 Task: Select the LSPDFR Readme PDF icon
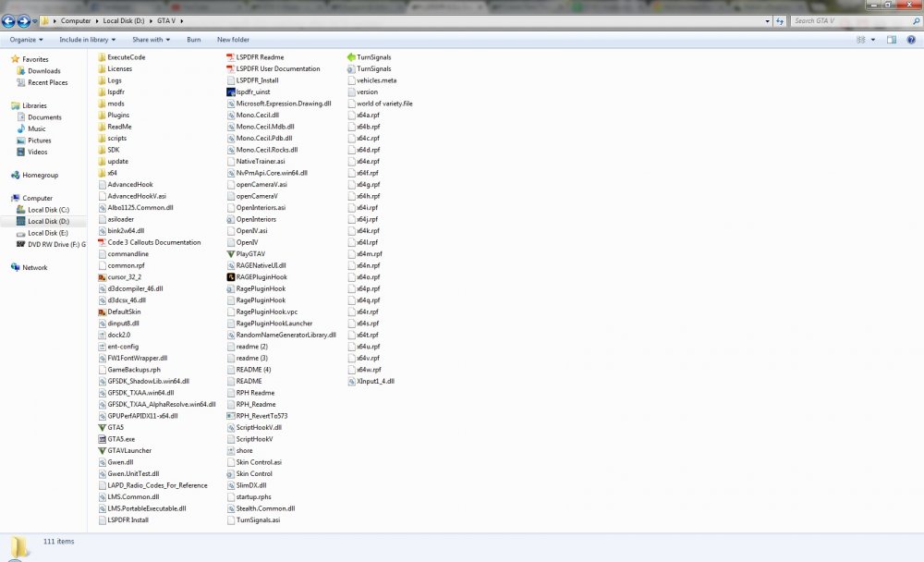231,57
